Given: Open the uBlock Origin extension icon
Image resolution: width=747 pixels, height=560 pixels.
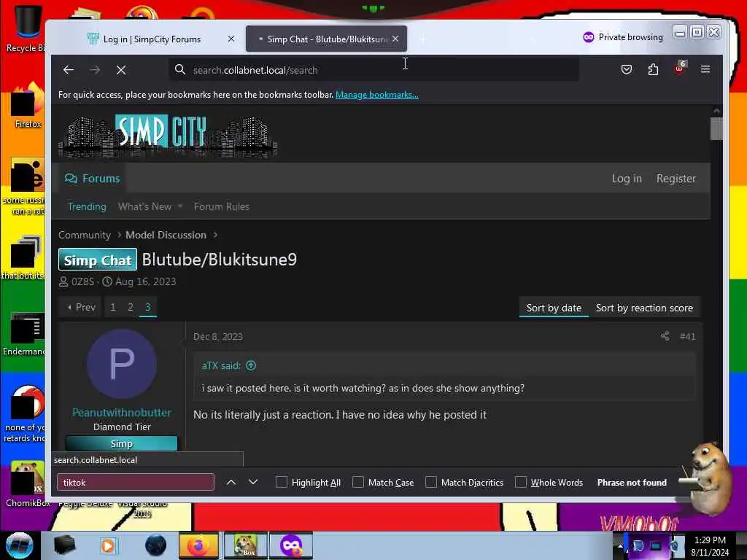Looking at the screenshot, I should [x=680, y=68].
